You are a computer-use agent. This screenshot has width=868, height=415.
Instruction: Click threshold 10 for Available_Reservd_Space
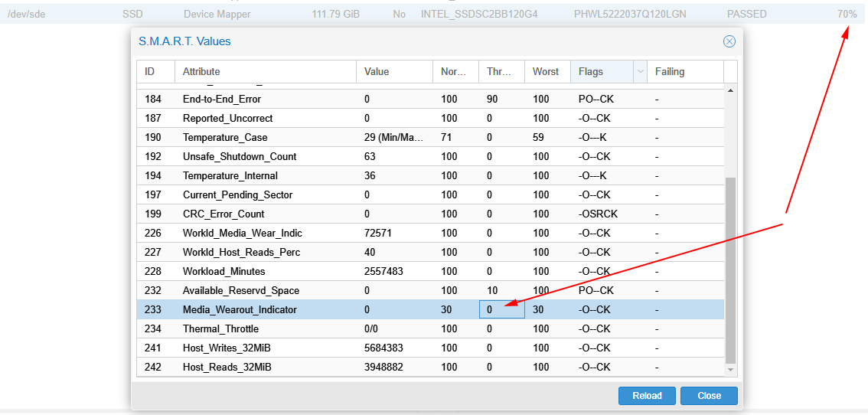coord(492,290)
